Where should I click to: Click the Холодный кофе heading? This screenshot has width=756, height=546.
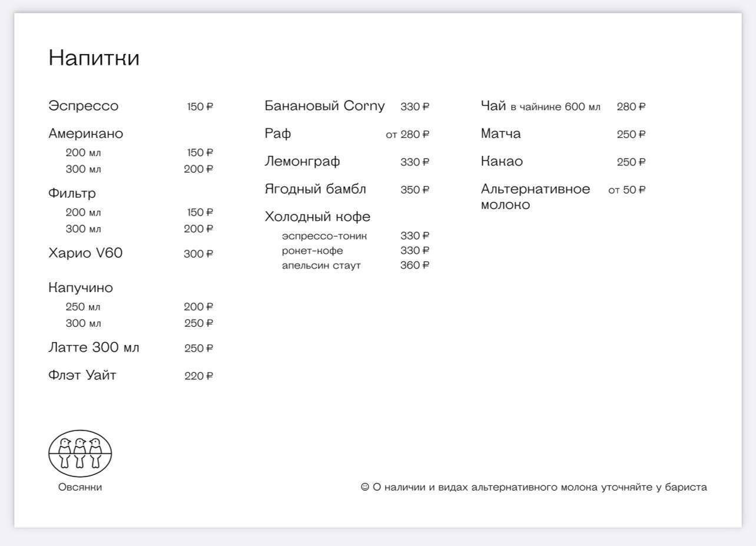pos(317,217)
